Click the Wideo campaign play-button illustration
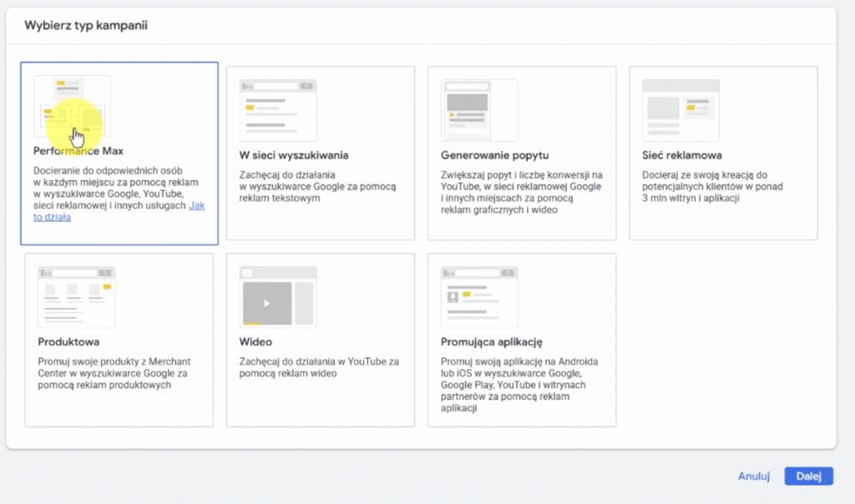The width and height of the screenshot is (855, 504). [x=278, y=297]
